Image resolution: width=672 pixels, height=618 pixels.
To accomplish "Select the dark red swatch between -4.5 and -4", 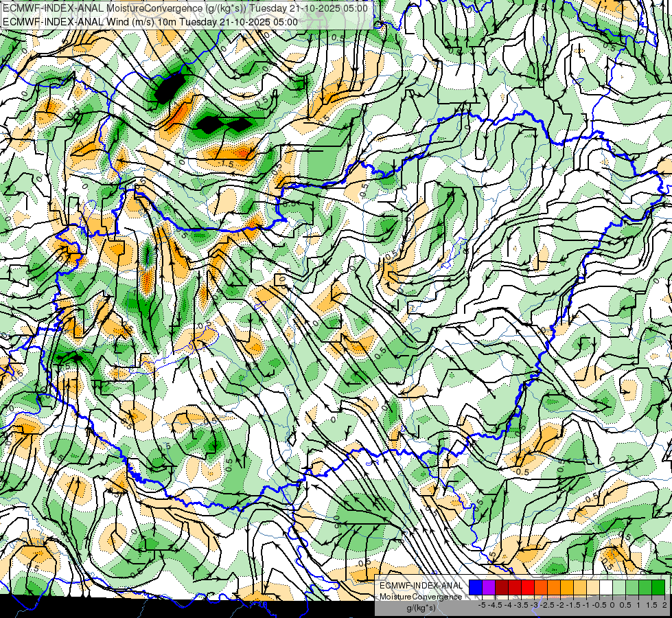I will click(502, 588).
